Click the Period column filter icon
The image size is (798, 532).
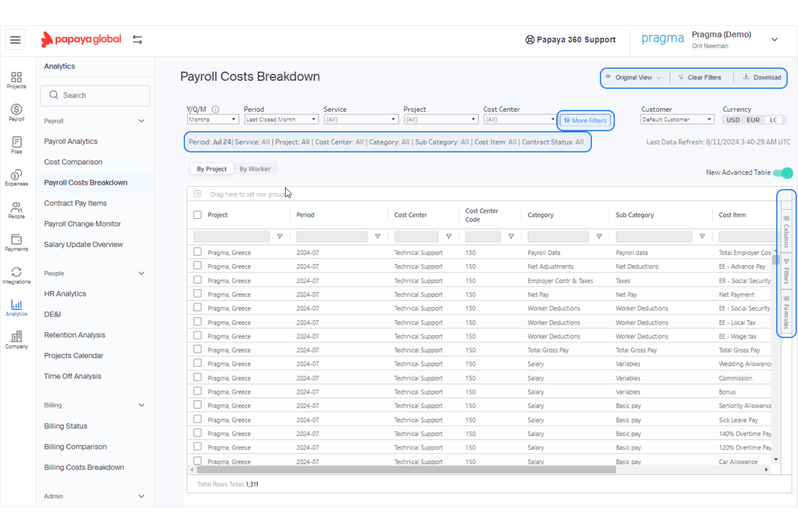click(x=377, y=237)
